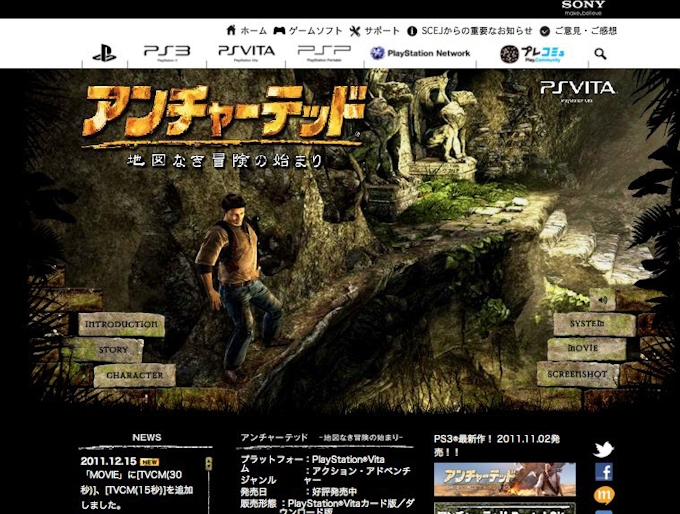Viewport: 680px width, 514px height.
Task: Click the CHARACTER stone button
Action: 134,375
